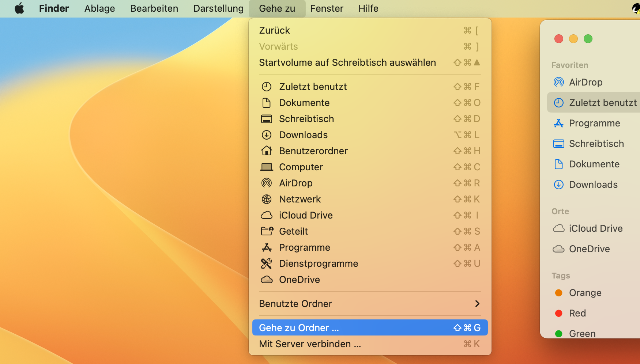Click the download arrow icon in Gehe zu menu
This screenshot has height=364, width=640.
(x=267, y=135)
